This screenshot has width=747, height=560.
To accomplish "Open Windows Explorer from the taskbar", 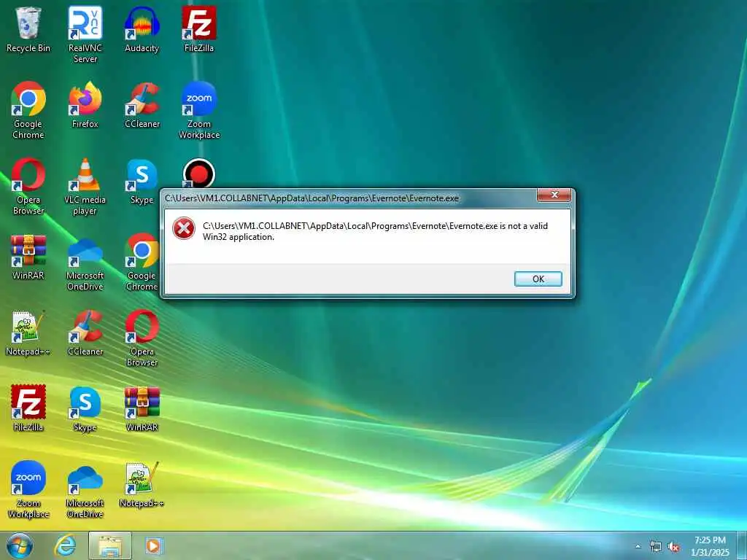I will (x=110, y=546).
